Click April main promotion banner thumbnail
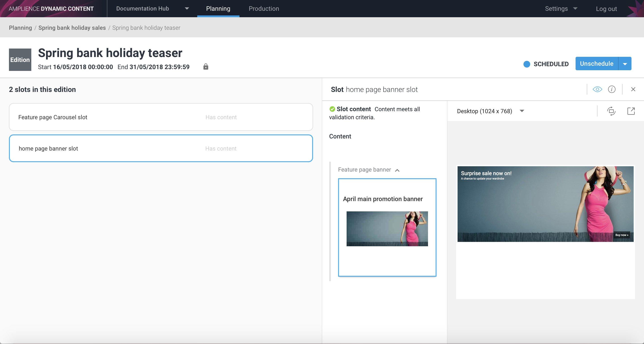 tap(387, 229)
